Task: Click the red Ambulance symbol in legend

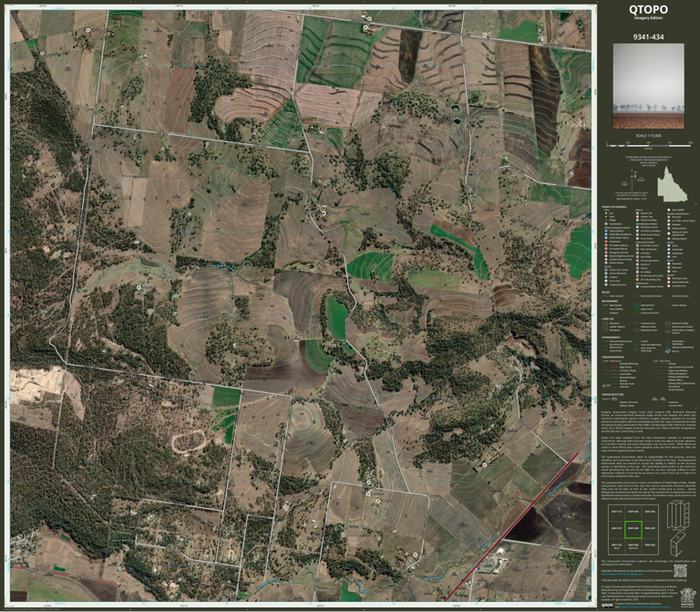Action: click(x=606, y=242)
